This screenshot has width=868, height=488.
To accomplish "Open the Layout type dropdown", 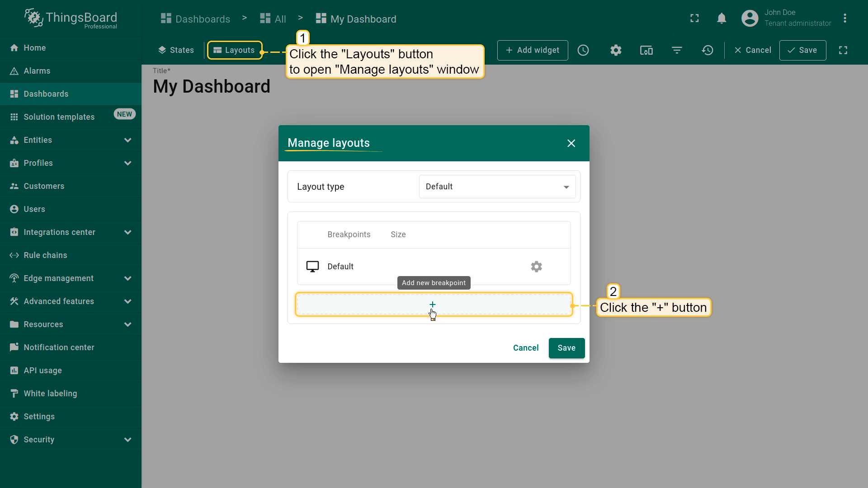I will (497, 187).
